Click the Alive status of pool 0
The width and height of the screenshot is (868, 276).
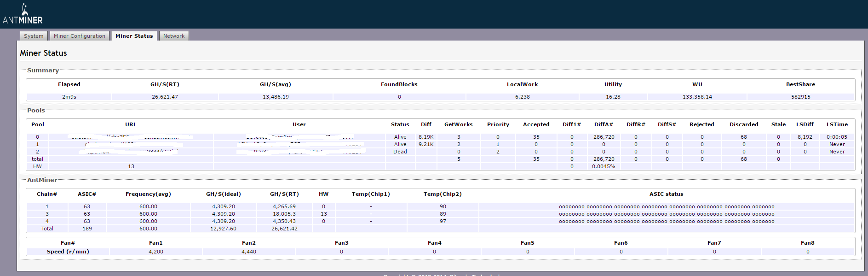pyautogui.click(x=400, y=137)
